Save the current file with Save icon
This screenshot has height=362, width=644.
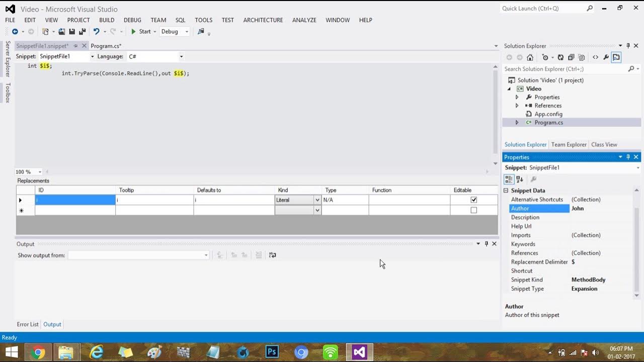tap(72, 32)
